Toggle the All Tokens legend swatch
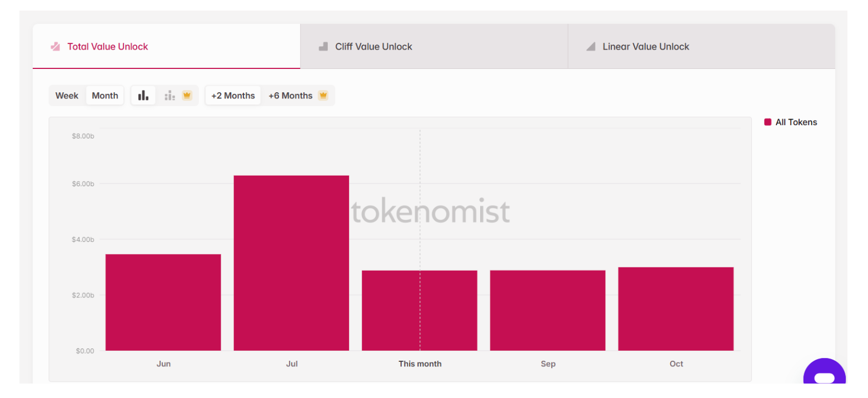 click(767, 122)
